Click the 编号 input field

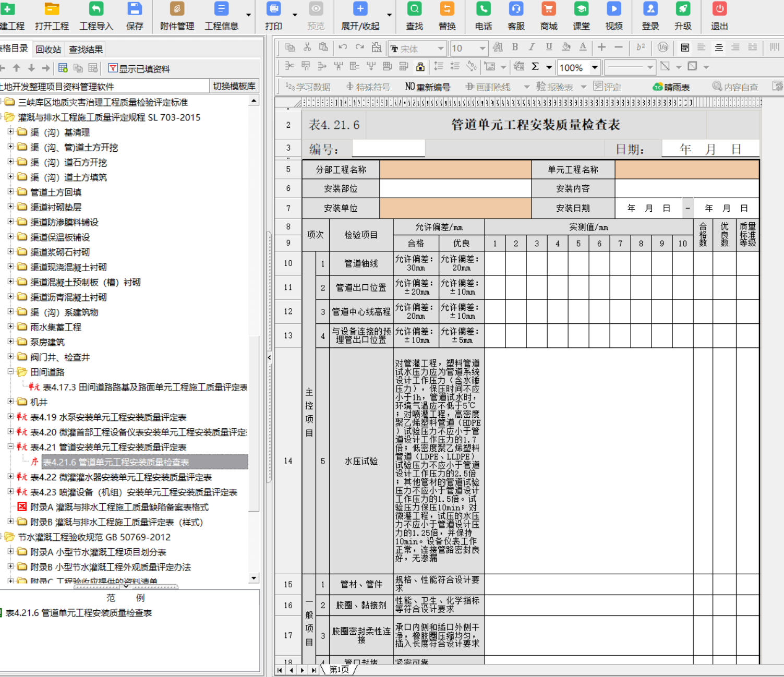pos(389,149)
